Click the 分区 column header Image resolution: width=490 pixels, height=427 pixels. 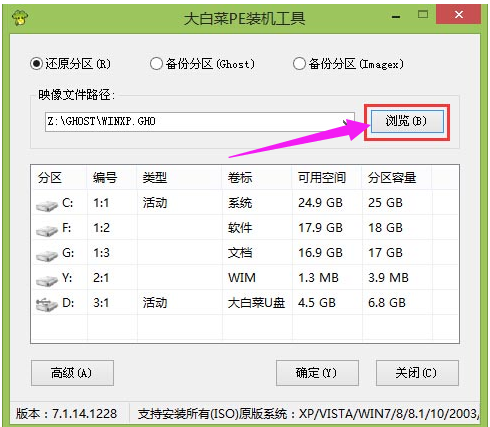pyautogui.click(x=59, y=177)
